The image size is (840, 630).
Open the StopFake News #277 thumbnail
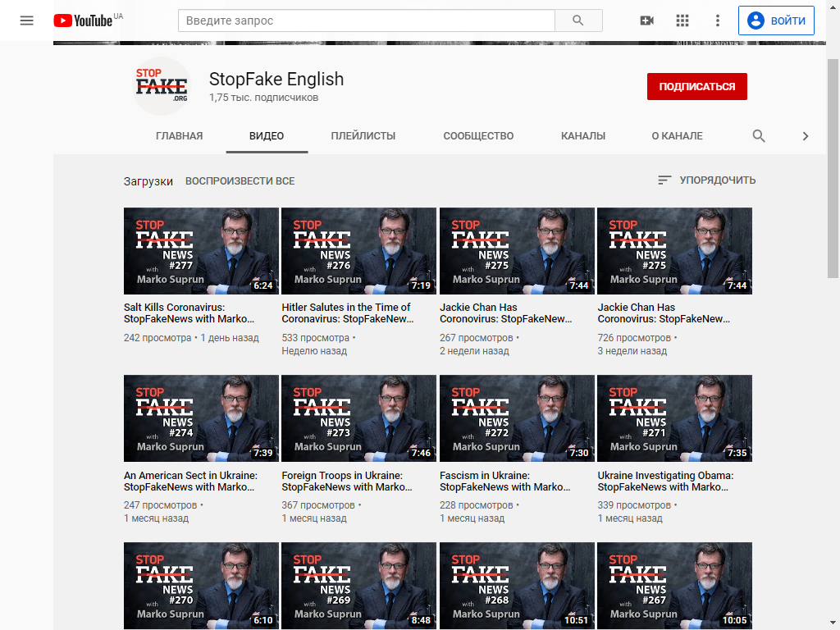coord(201,250)
